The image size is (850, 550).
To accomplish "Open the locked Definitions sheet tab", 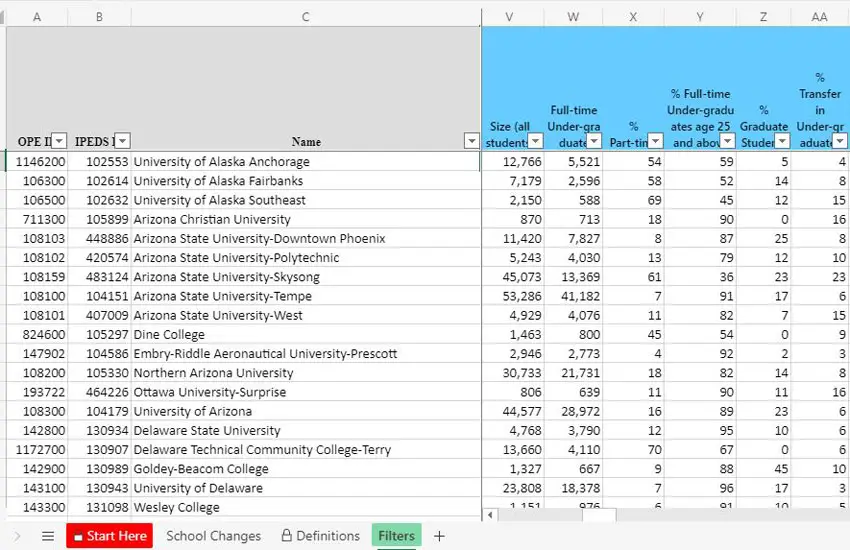I will pyautogui.click(x=321, y=536).
